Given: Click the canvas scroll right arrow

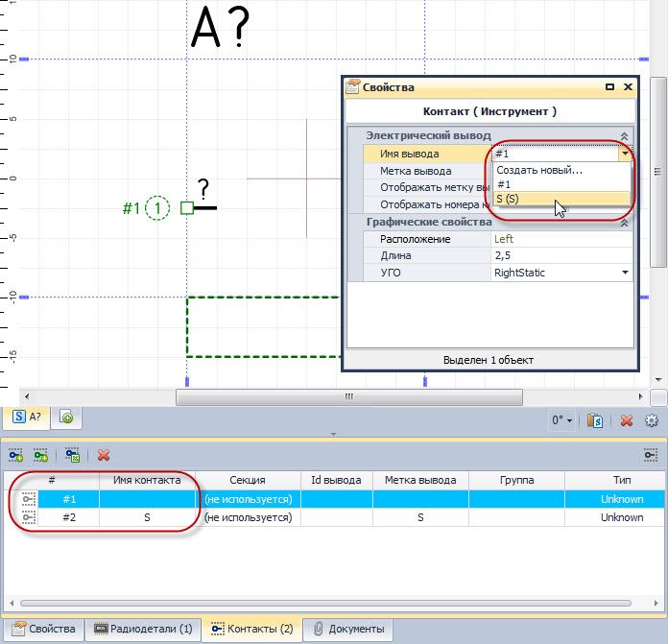Looking at the screenshot, I should (641, 396).
